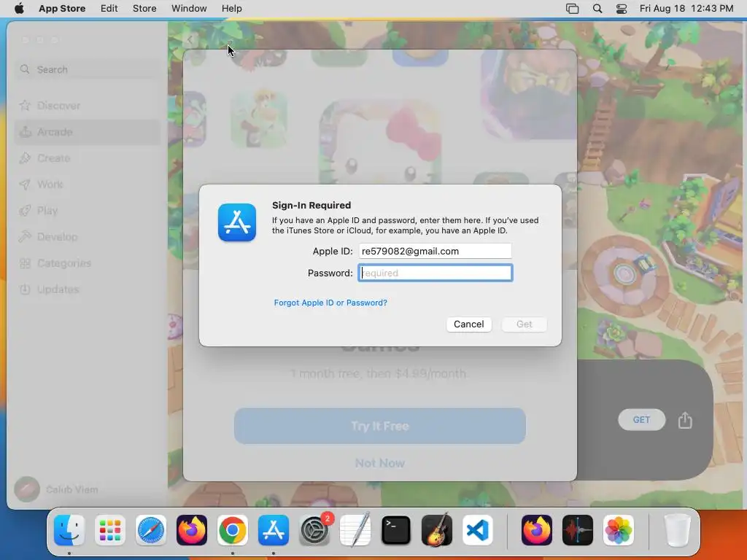Screen dimensions: 747x560
Task: Click the Apple ID field
Action: tap(435, 251)
